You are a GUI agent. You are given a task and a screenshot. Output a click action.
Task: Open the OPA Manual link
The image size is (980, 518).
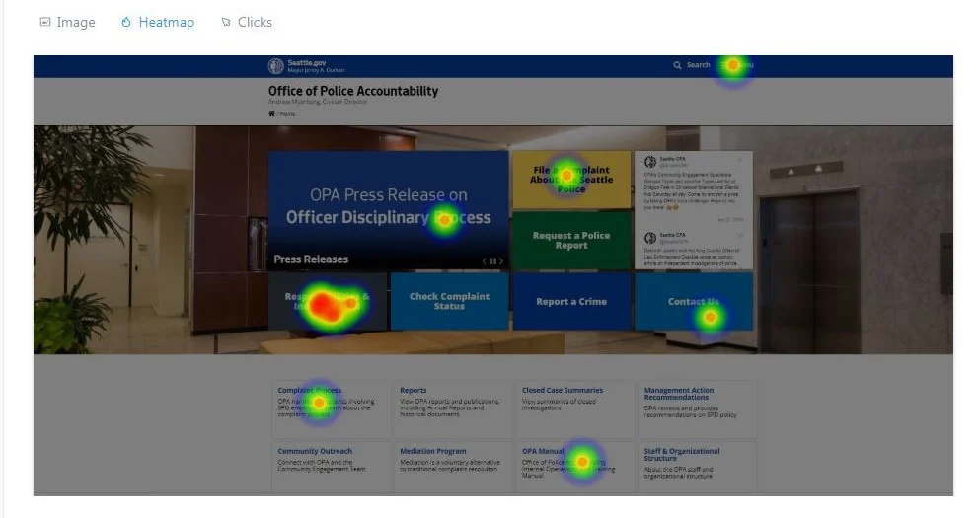click(x=543, y=451)
